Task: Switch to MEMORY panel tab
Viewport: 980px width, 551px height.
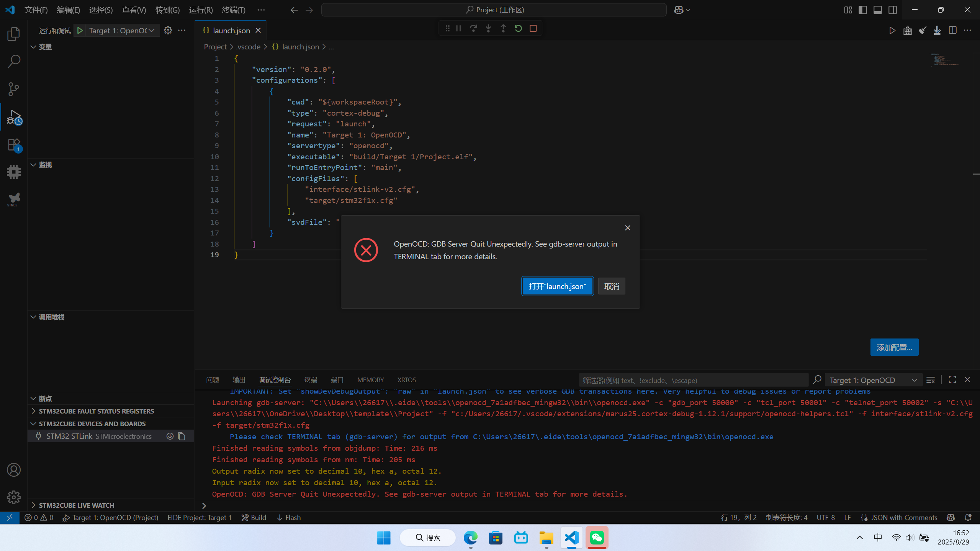Action: 370,380
